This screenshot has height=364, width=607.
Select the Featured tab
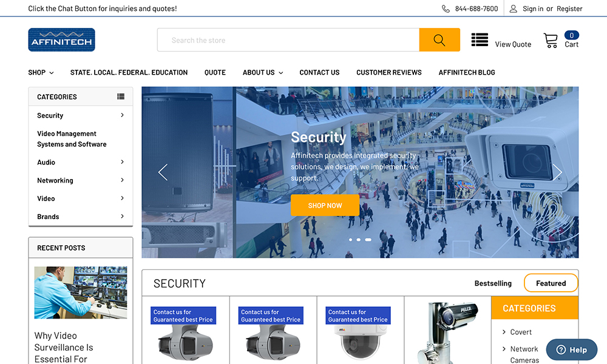(x=551, y=283)
